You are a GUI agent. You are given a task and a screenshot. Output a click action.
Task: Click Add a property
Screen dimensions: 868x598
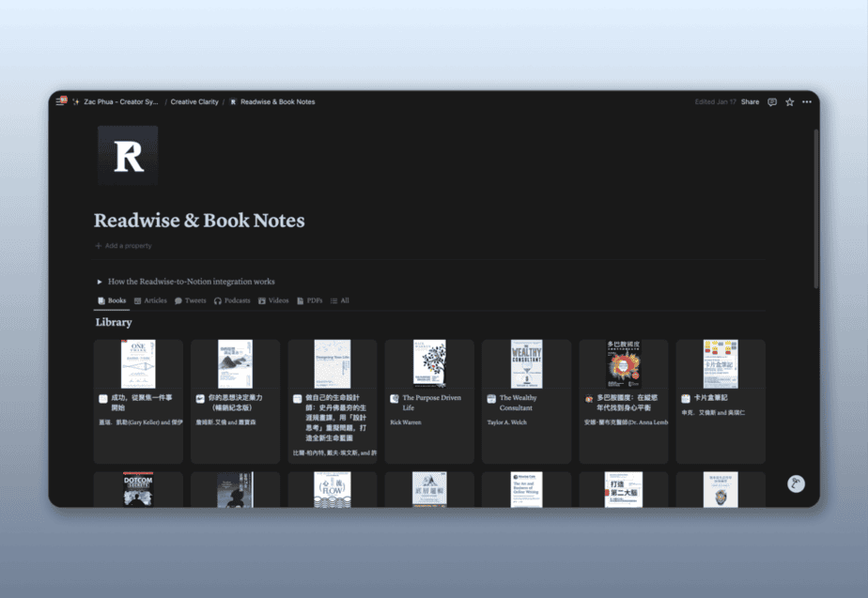point(123,246)
